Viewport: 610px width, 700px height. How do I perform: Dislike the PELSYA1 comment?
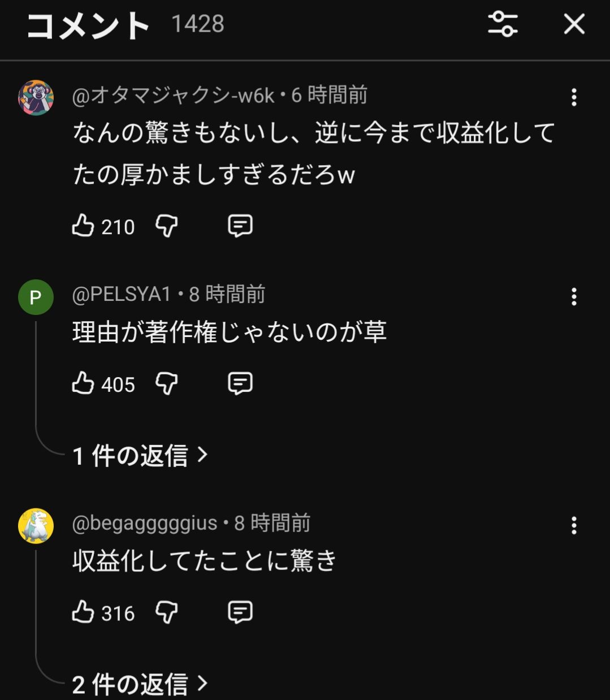[167, 383]
